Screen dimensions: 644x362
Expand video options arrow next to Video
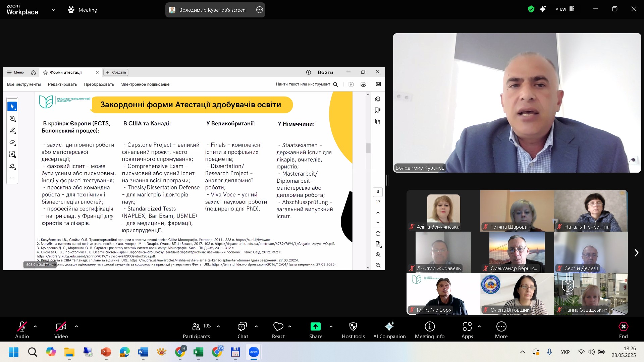pos(76,326)
